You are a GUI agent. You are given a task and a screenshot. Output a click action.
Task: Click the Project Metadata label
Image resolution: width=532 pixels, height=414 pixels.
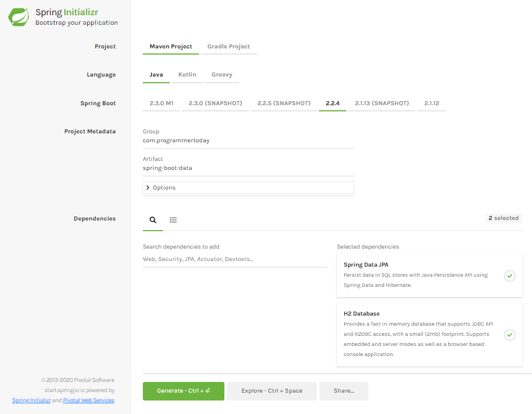(90, 131)
